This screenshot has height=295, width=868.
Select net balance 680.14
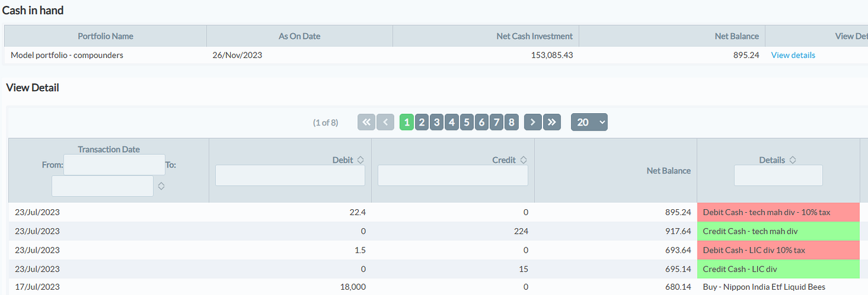pyautogui.click(x=678, y=287)
